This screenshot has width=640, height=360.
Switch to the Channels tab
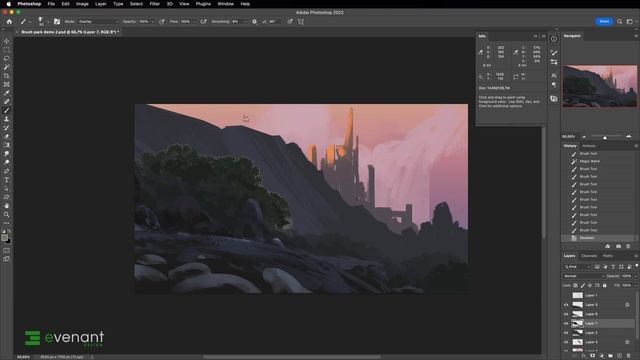(589, 256)
